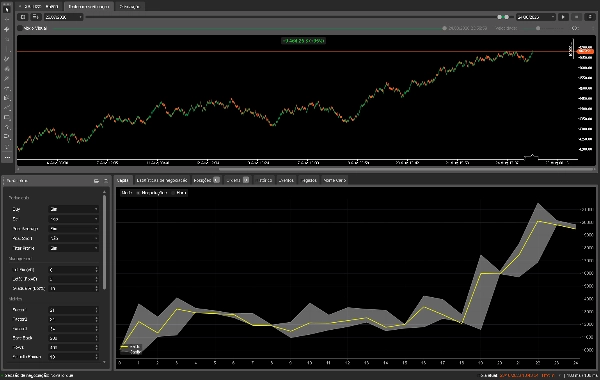Click the parameters panel vertical scrollbar
Screen dimensions: 600x380
tap(104, 242)
